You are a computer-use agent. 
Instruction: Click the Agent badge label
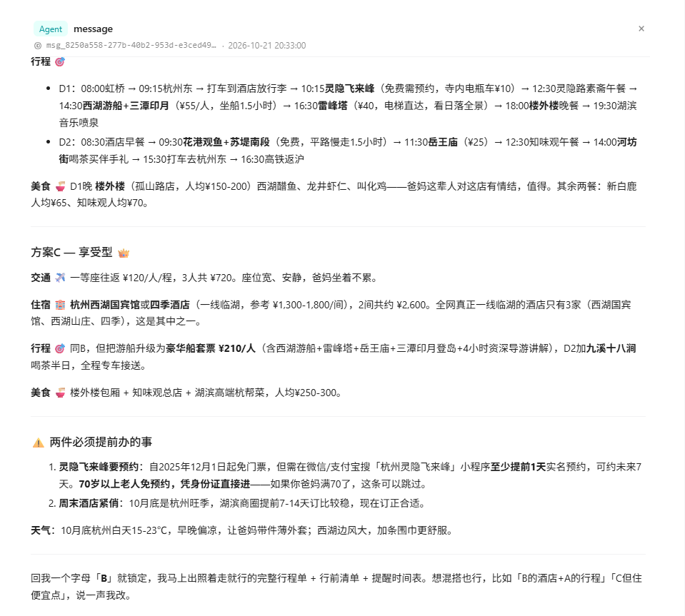(x=51, y=29)
